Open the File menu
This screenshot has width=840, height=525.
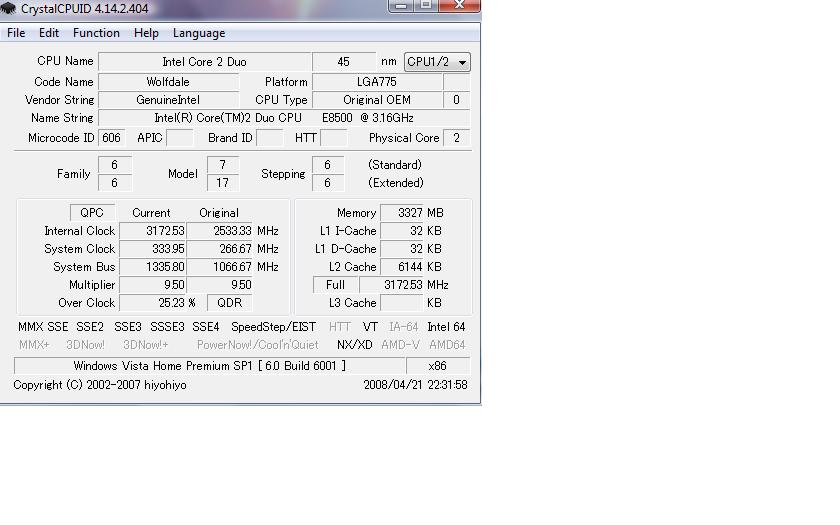coord(16,33)
